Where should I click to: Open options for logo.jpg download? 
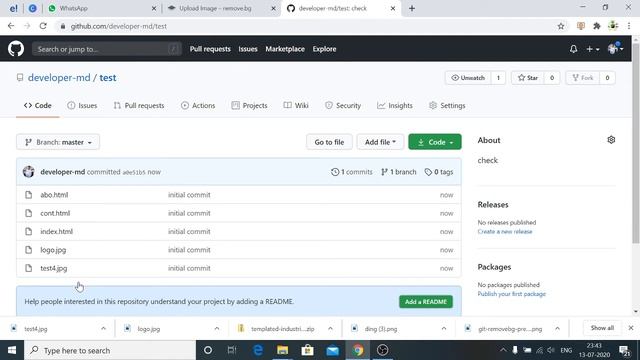point(217,329)
